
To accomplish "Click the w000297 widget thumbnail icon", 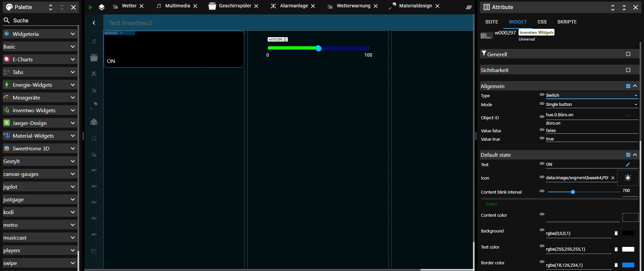I will coord(486,36).
